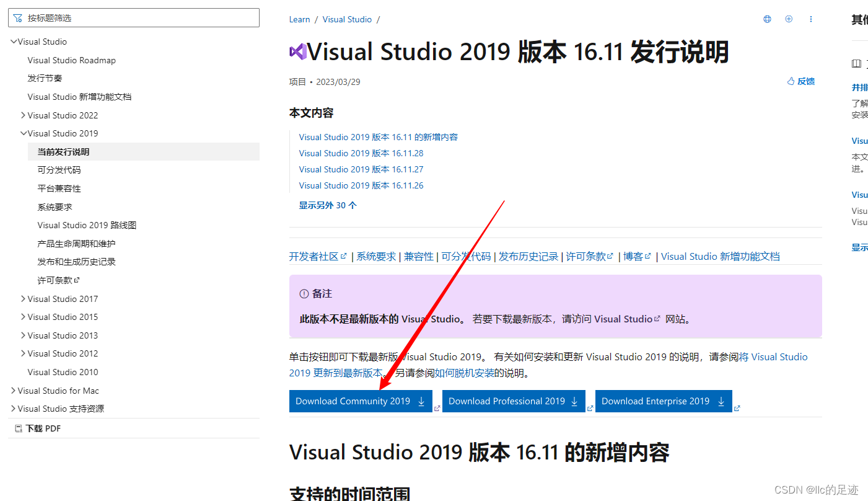The width and height of the screenshot is (868, 501).
Task: Expand 显示另外 30 个 contents entries
Action: pyautogui.click(x=328, y=205)
